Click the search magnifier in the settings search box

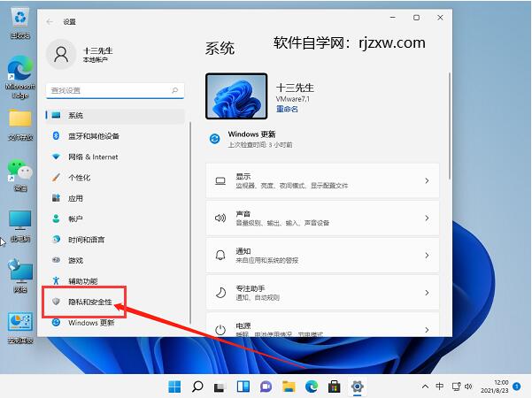pyautogui.click(x=174, y=90)
